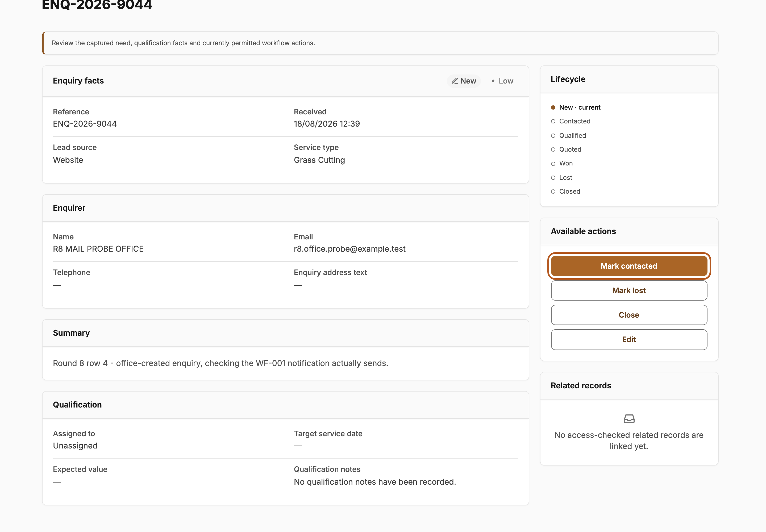This screenshot has height=532, width=766.
Task: Select the Qualified lifecycle circle
Action: pyautogui.click(x=553, y=136)
